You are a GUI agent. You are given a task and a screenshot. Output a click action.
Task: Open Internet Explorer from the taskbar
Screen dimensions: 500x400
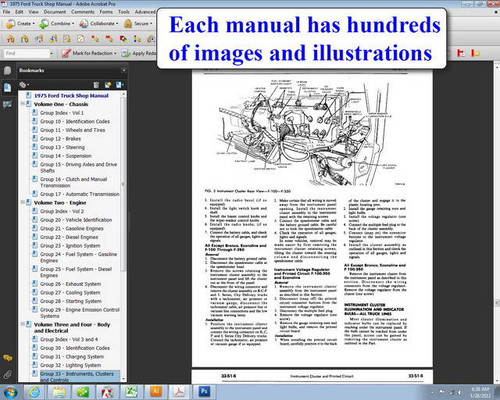35,392
